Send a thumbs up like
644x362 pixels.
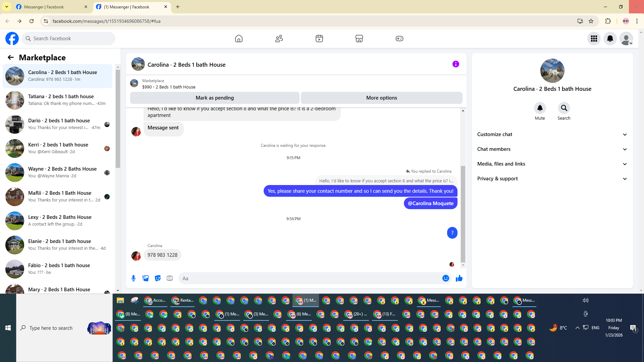459,278
